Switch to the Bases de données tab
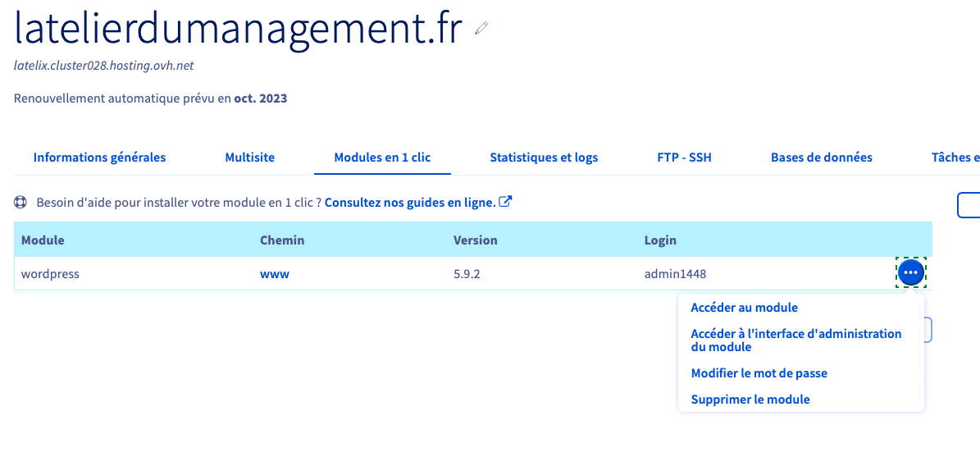980x457 pixels. click(x=821, y=158)
